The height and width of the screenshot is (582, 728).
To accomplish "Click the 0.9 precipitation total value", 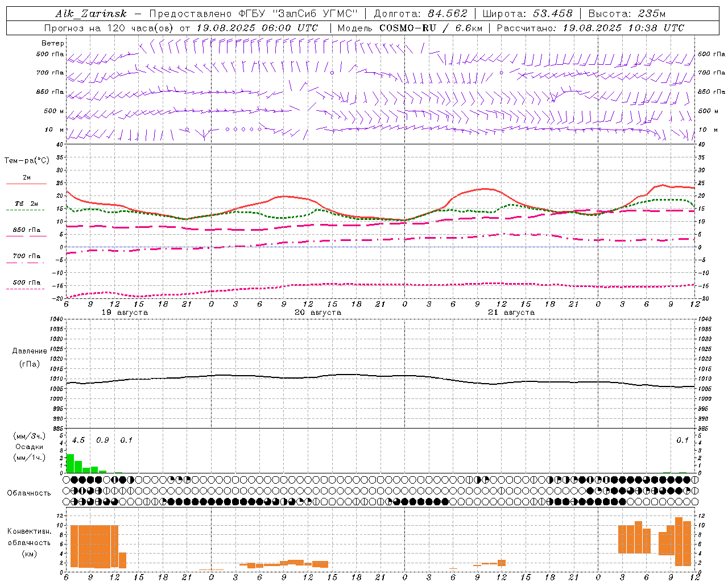I will 102,440.
